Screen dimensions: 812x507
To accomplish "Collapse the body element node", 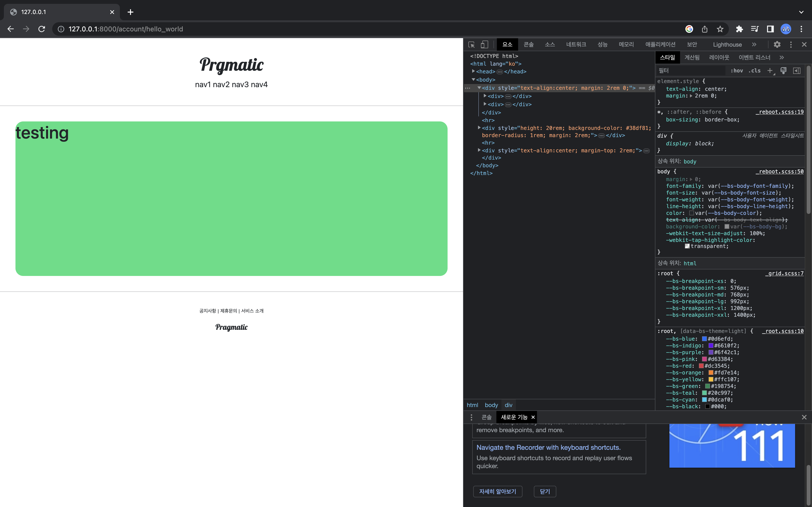I will point(473,80).
